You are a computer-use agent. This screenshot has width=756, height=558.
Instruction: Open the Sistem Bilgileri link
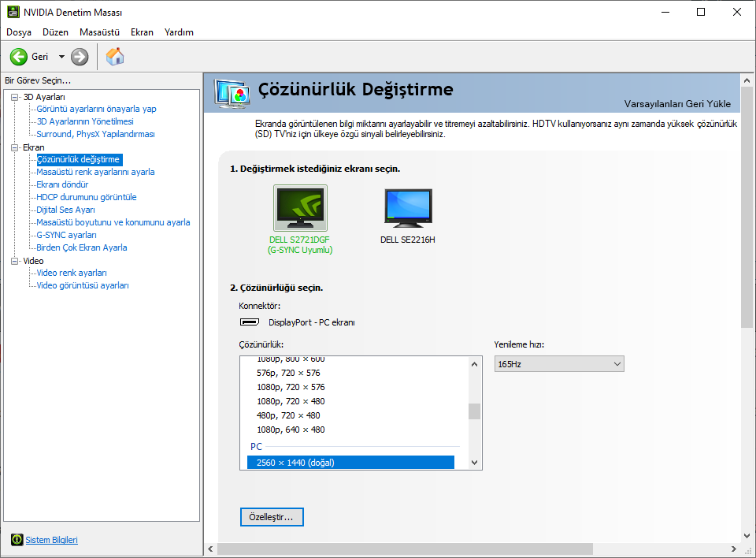point(52,540)
